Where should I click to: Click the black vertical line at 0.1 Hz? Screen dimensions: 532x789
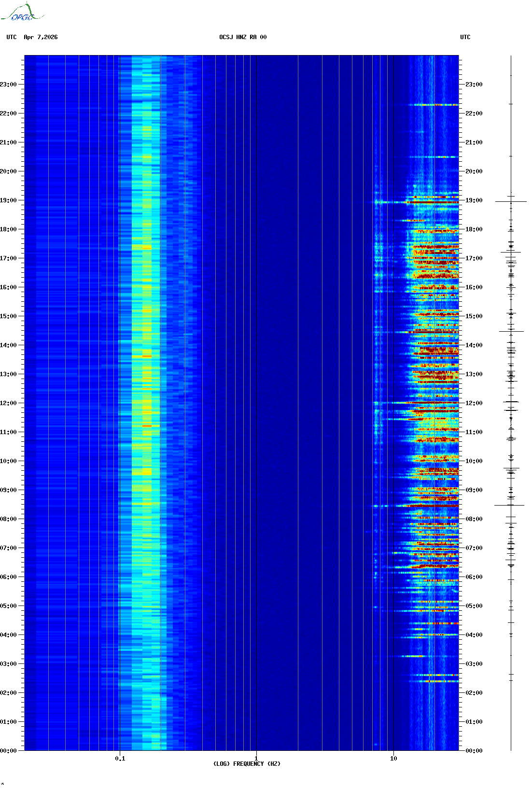(x=119, y=386)
